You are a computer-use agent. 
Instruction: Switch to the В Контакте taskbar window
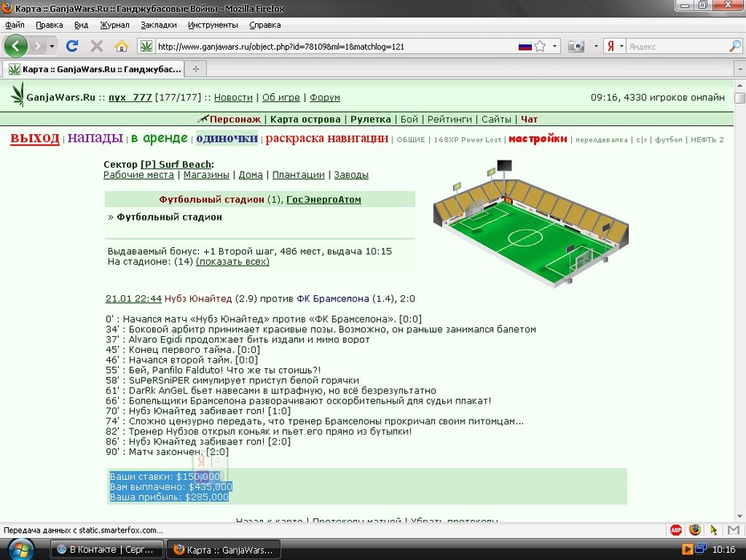[x=107, y=550]
